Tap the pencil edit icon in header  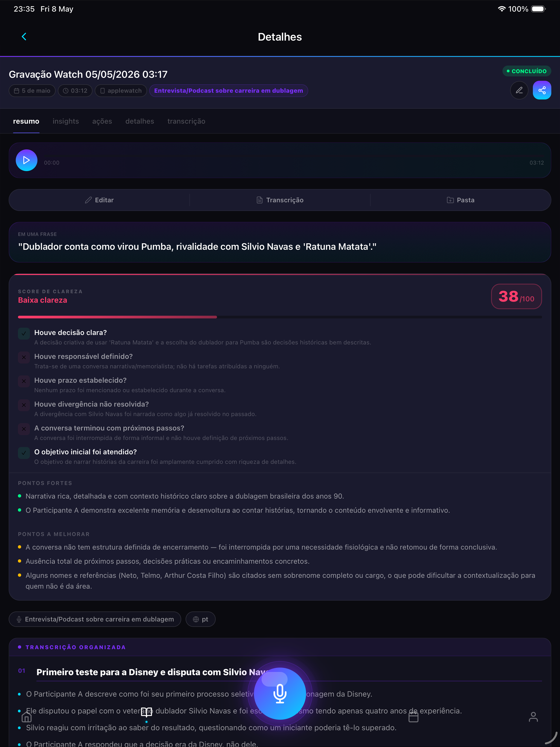[519, 90]
